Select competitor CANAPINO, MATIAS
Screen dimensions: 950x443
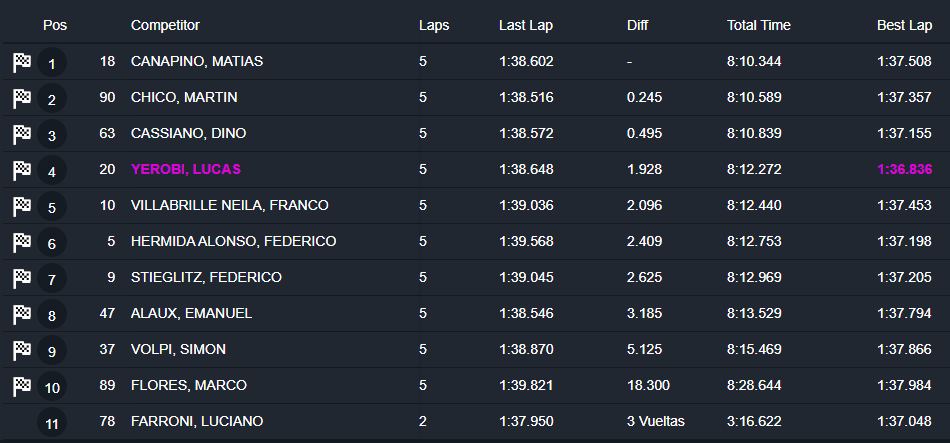coord(197,62)
